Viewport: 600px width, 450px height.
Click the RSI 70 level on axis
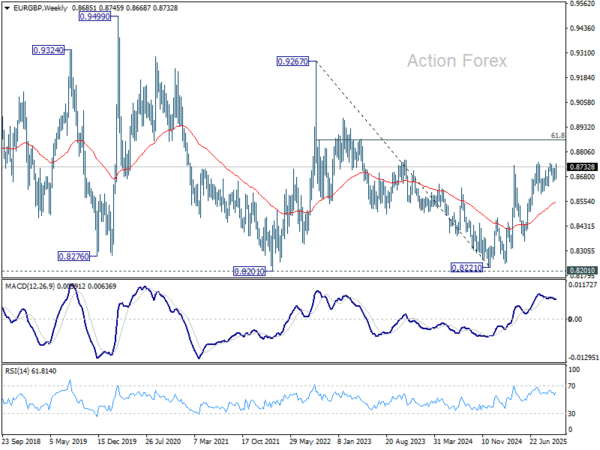(x=573, y=383)
